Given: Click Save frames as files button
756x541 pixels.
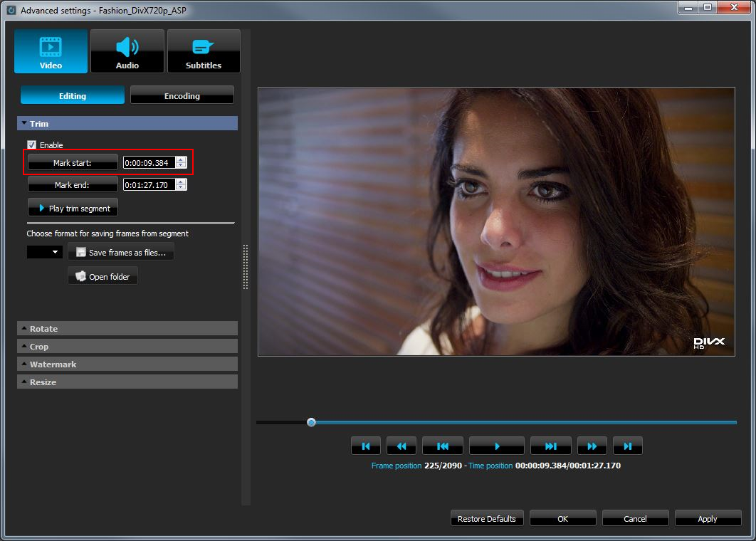Looking at the screenshot, I should click(x=121, y=251).
